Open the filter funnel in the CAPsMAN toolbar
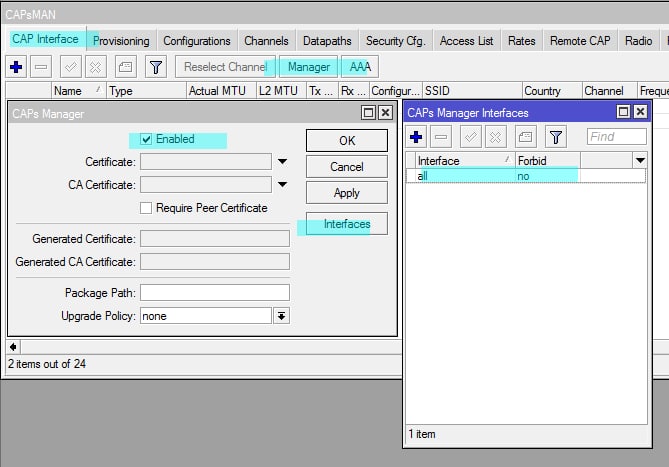The width and height of the screenshot is (669, 467). click(156, 67)
